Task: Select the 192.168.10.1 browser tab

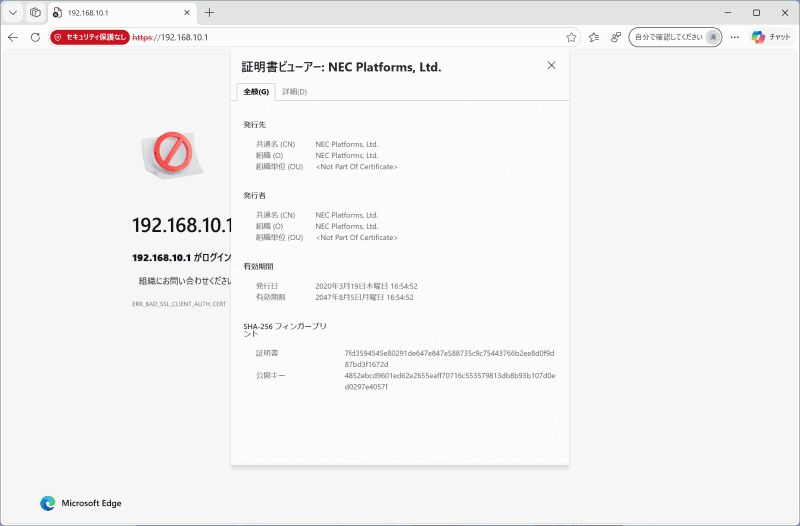Action: (x=120, y=13)
